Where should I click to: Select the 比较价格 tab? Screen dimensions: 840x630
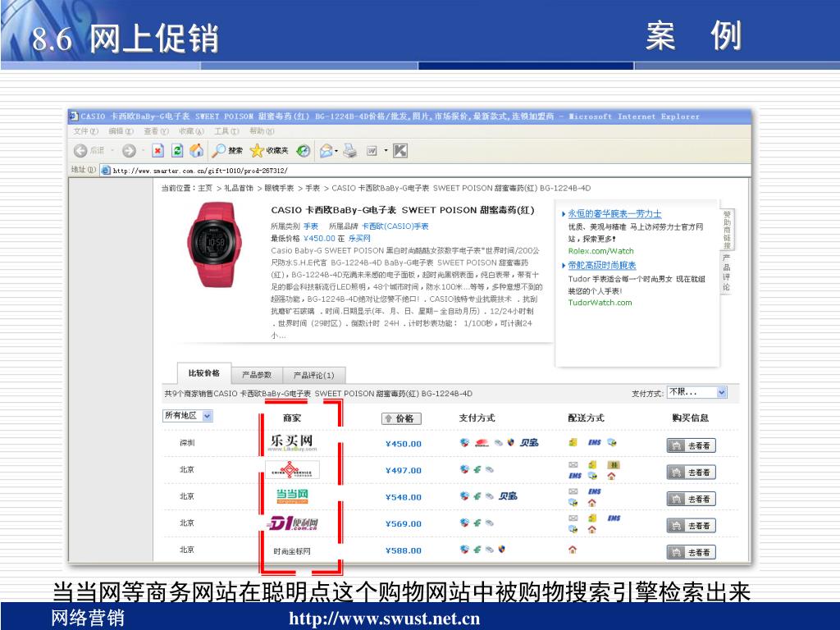pyautogui.click(x=204, y=373)
